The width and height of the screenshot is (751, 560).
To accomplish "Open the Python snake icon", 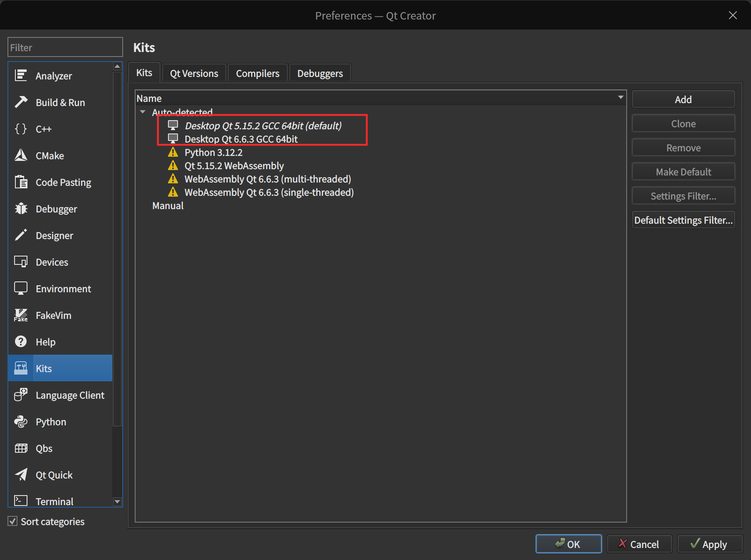I will [21, 421].
